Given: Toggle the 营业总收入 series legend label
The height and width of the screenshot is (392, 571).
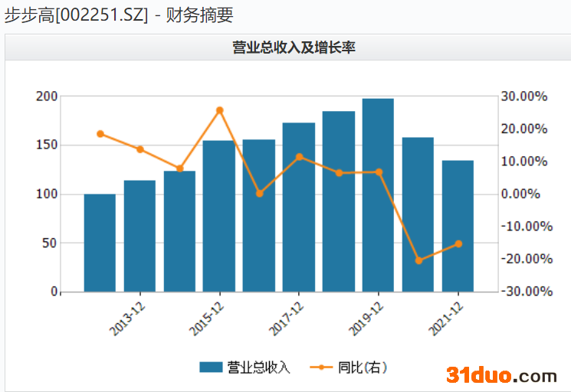Looking at the screenshot, I should (258, 367).
